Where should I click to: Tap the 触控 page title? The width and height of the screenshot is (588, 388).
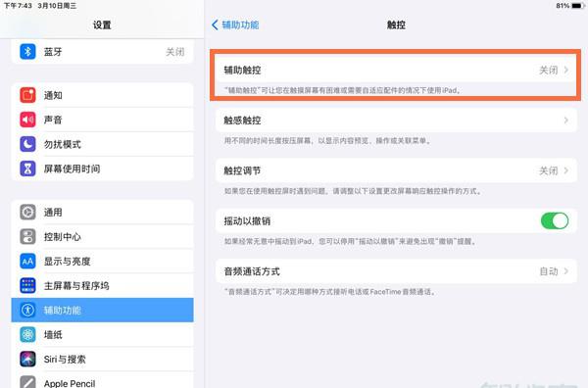click(x=396, y=25)
